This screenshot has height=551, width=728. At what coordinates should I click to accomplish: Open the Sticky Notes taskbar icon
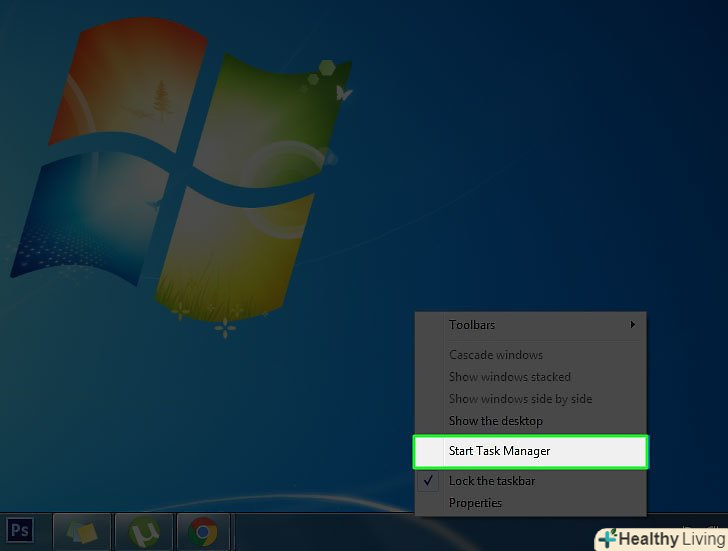coord(82,532)
